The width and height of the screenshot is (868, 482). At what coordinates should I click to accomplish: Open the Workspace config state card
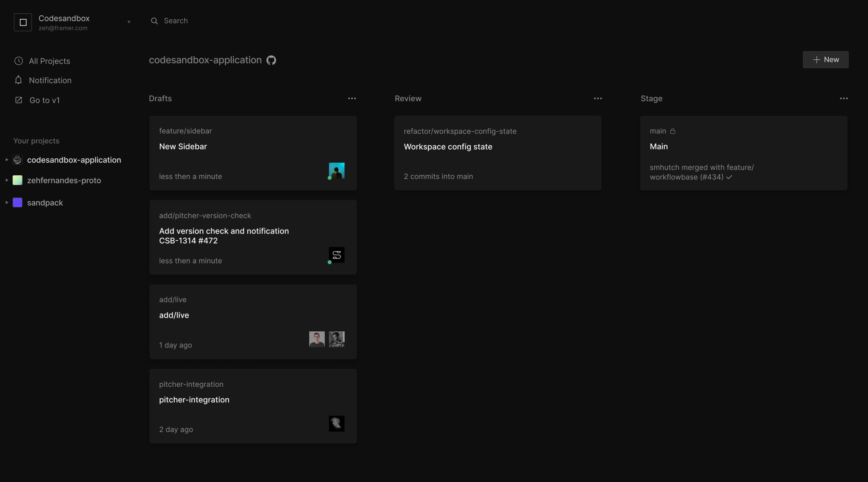click(498, 153)
